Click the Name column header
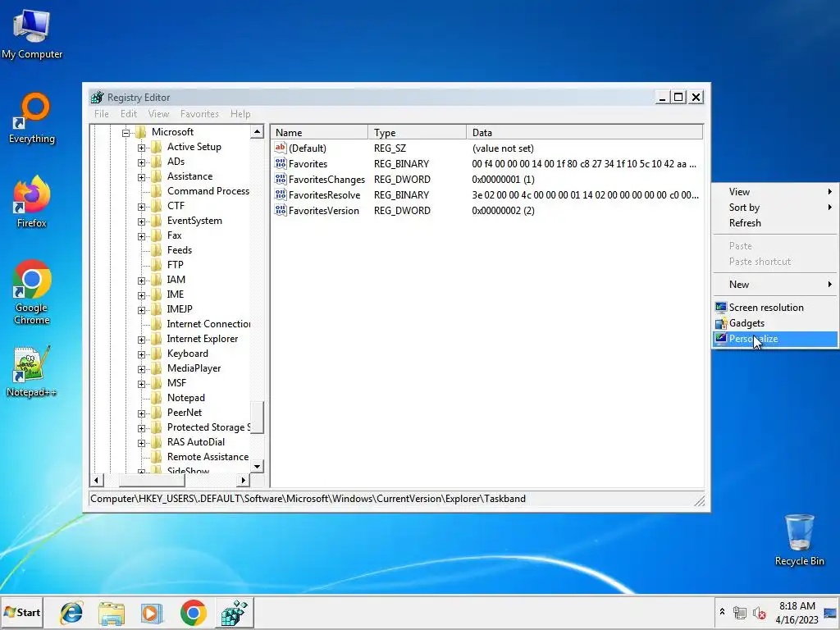Viewport: 840px width, 630px height. click(319, 132)
